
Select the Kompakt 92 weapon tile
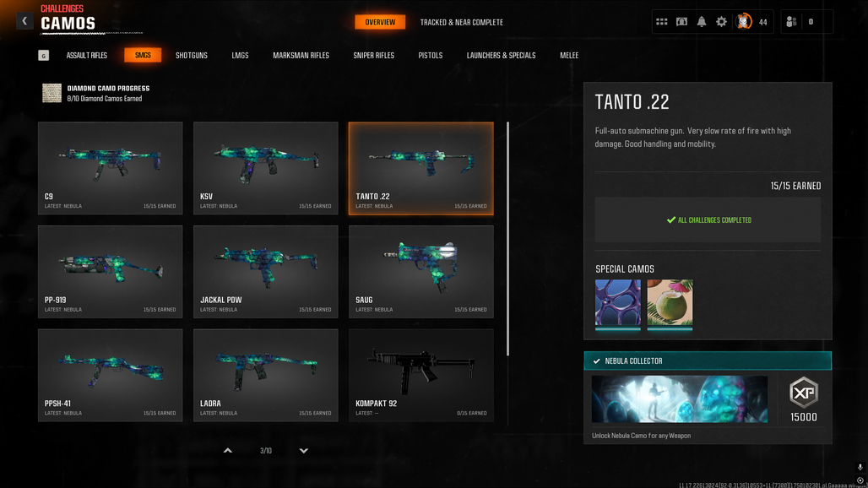pos(420,375)
